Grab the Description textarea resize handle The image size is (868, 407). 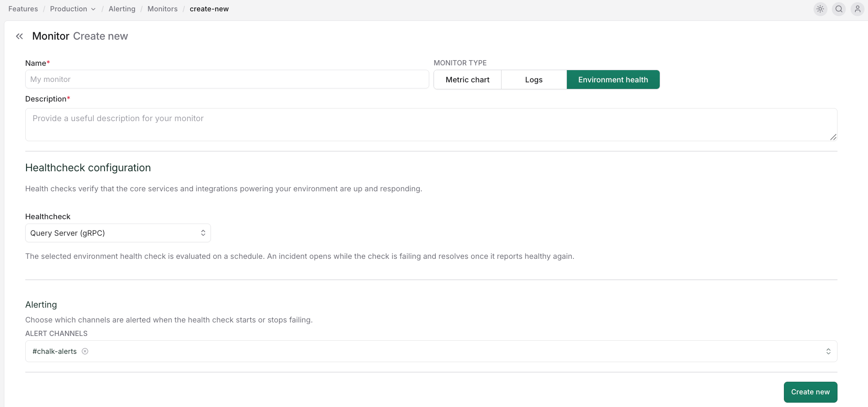[x=833, y=137]
